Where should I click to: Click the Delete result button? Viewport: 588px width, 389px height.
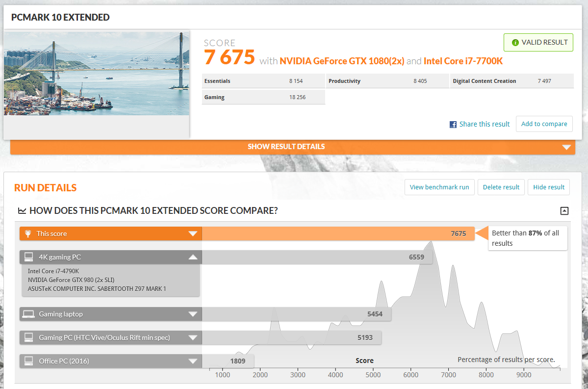501,187
